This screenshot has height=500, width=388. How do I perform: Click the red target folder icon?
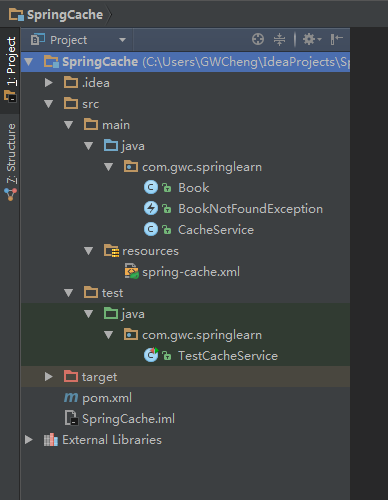(x=71, y=376)
